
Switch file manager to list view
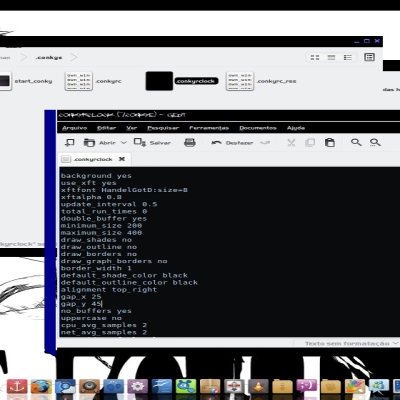tap(331, 57)
